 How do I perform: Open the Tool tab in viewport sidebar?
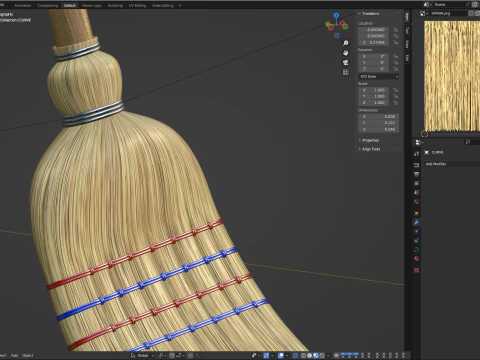pyautogui.click(x=407, y=31)
